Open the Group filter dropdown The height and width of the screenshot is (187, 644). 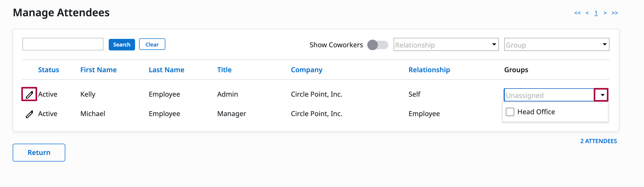pos(556,45)
